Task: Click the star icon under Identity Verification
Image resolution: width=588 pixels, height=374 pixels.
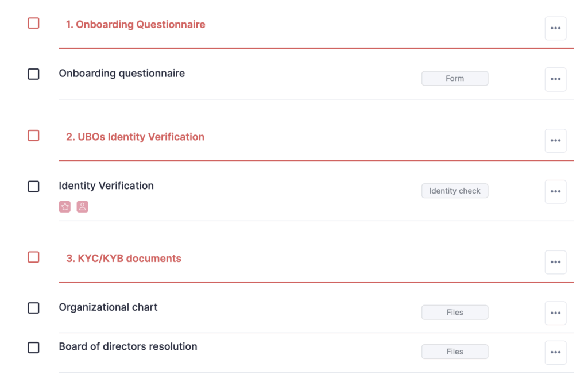Action: pyautogui.click(x=65, y=207)
